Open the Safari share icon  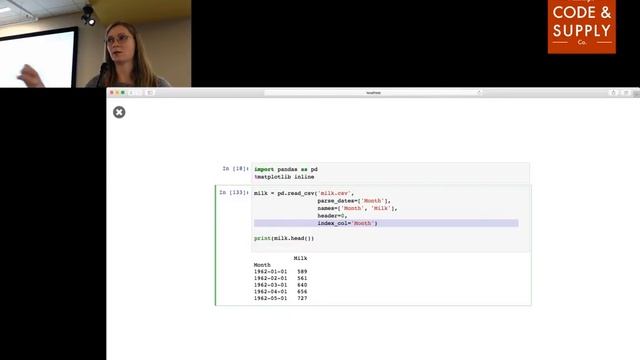point(613,93)
